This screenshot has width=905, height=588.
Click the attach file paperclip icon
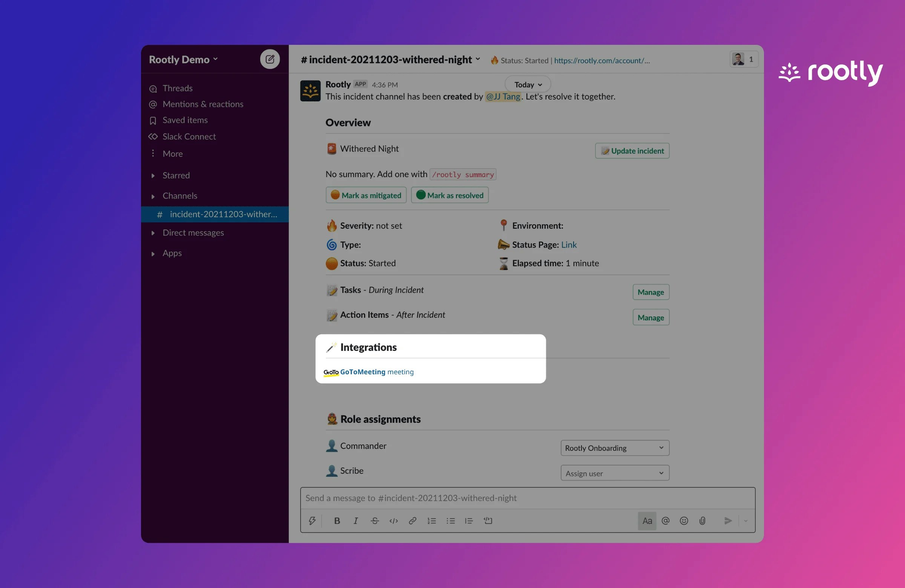(703, 521)
